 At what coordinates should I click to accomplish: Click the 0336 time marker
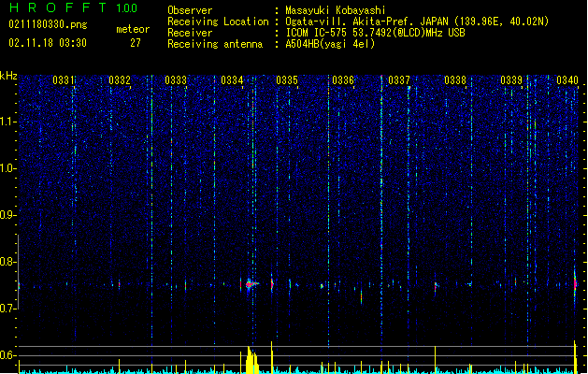(x=343, y=80)
